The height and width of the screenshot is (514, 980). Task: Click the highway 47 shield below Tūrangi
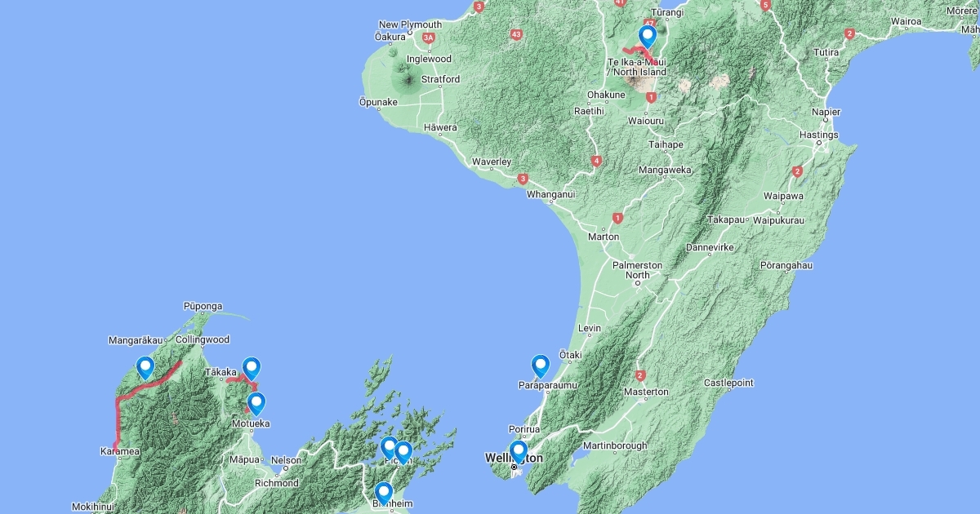(651, 23)
